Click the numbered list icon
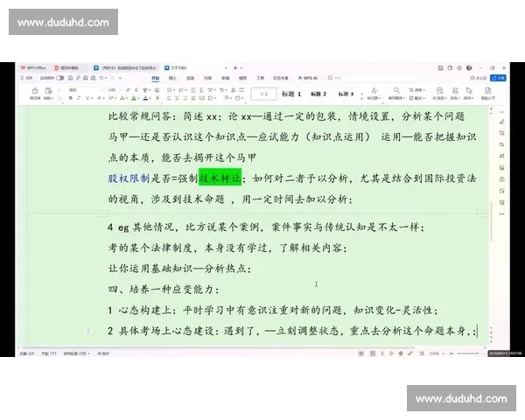 coord(181,90)
